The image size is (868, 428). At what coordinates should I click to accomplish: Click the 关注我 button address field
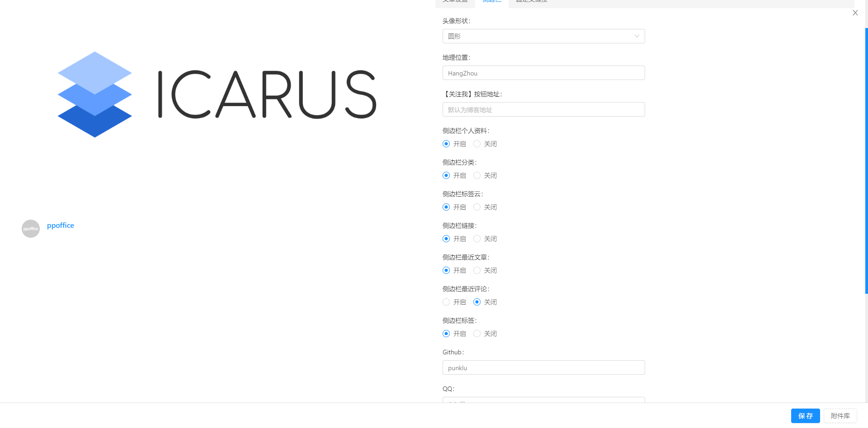point(542,109)
